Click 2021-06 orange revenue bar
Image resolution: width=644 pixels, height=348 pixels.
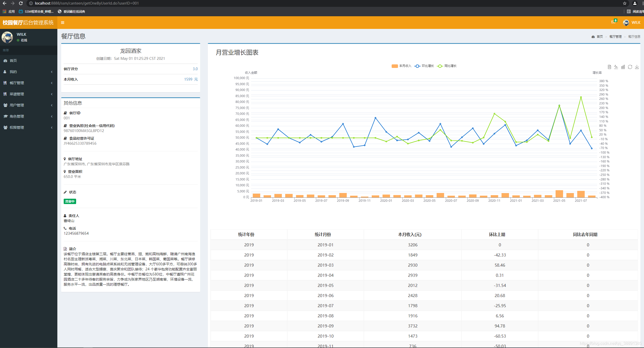coord(570,195)
